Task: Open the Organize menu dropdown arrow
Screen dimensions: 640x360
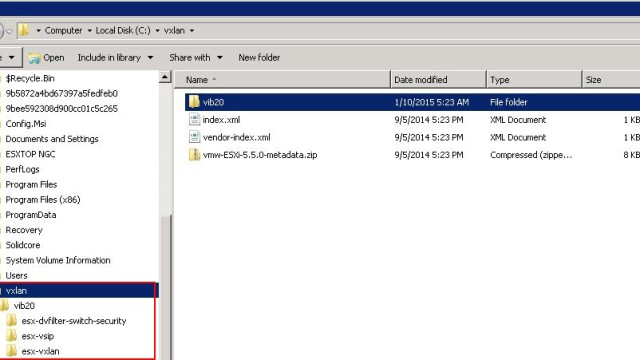Action: [11, 58]
